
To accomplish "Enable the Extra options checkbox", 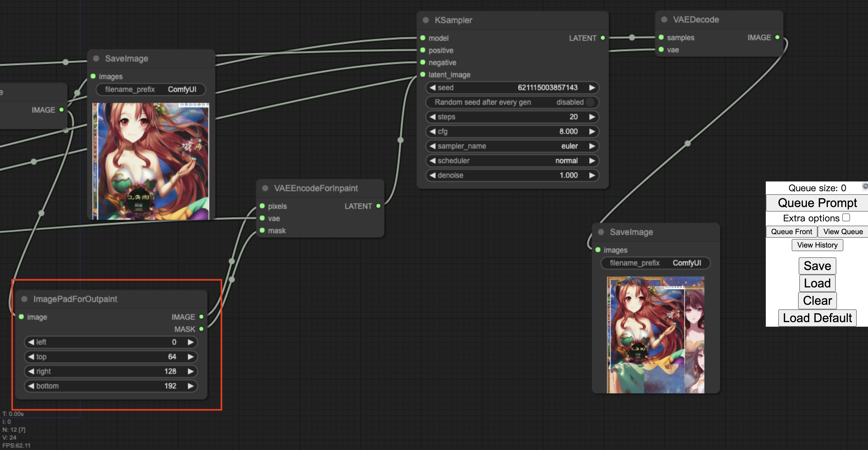I will 846,218.
